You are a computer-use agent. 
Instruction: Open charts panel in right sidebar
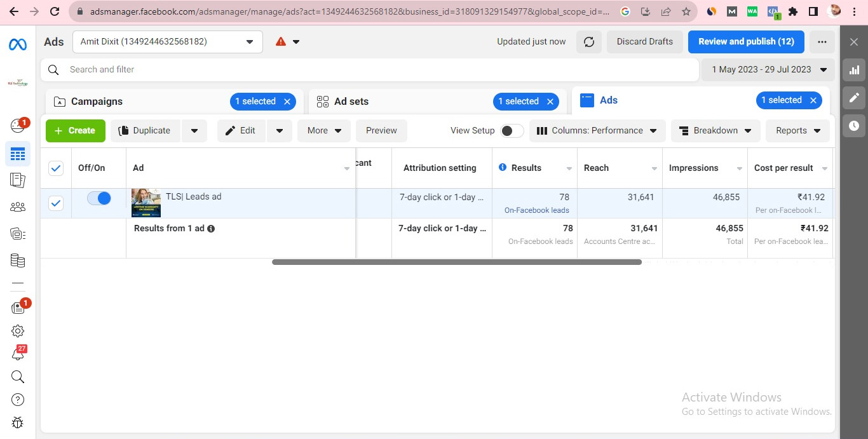click(854, 70)
